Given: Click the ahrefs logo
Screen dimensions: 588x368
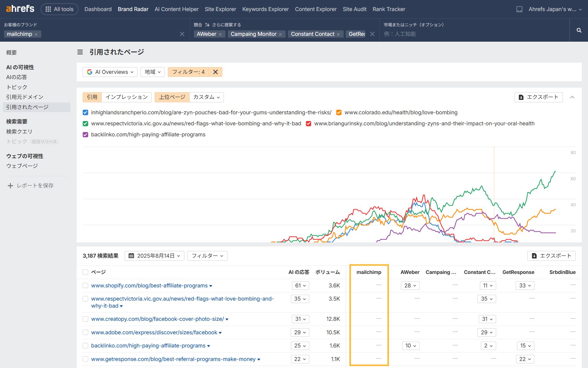Looking at the screenshot, I should pos(20,9).
